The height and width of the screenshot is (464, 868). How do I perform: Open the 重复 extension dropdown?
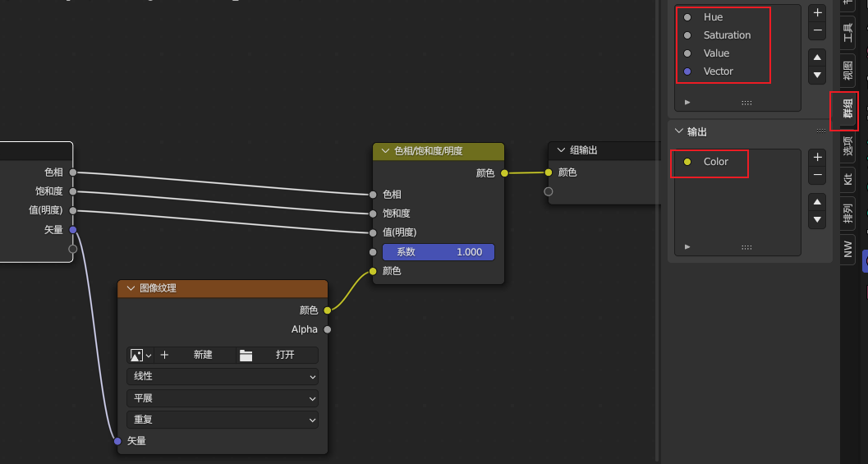pos(222,419)
